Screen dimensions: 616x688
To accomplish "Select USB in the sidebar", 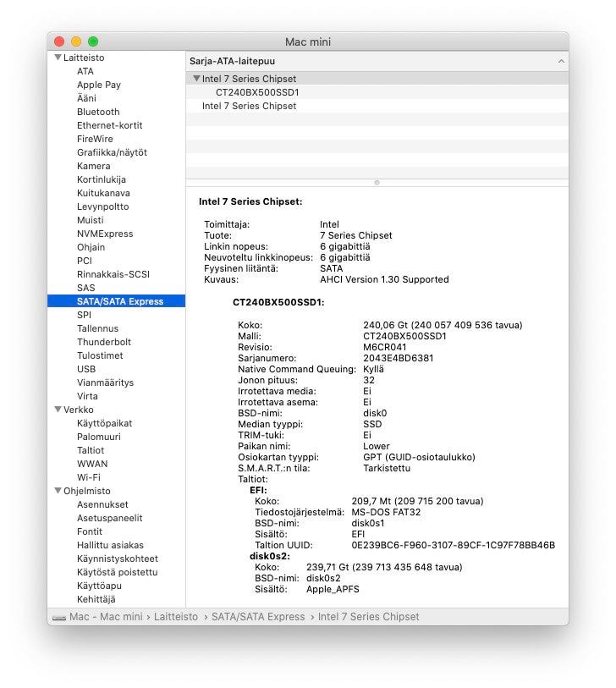I will point(86,369).
